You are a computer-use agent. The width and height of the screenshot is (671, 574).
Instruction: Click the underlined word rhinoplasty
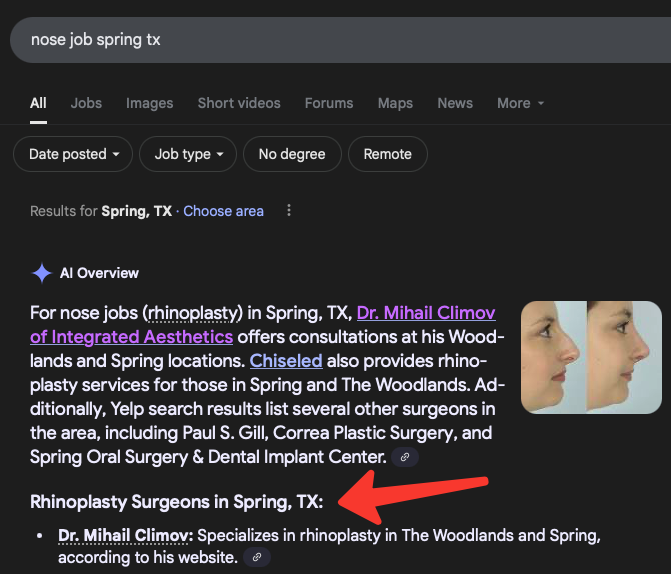pos(193,313)
